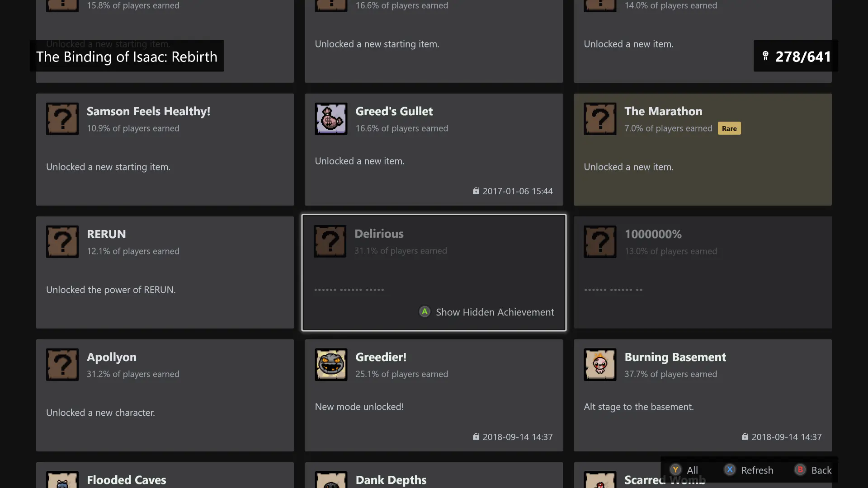Select The Marathon locked question-mark icon

[600, 119]
